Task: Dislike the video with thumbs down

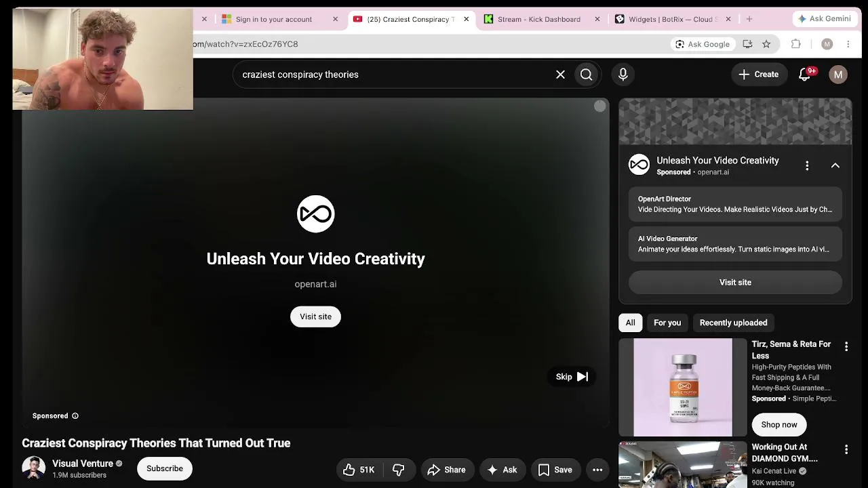Action: [399, 470]
